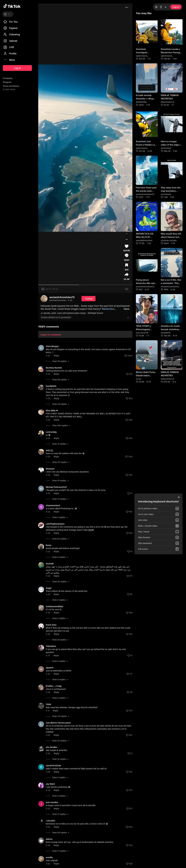Seek on the video progress bar
Viewport: 186px width, 868px height.
click(x=85, y=285)
